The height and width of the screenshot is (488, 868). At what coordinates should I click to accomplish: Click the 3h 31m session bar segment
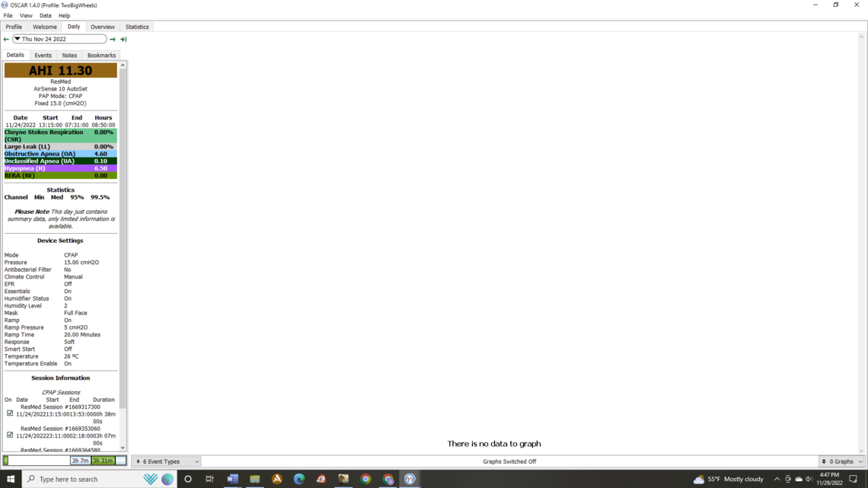pyautogui.click(x=103, y=461)
